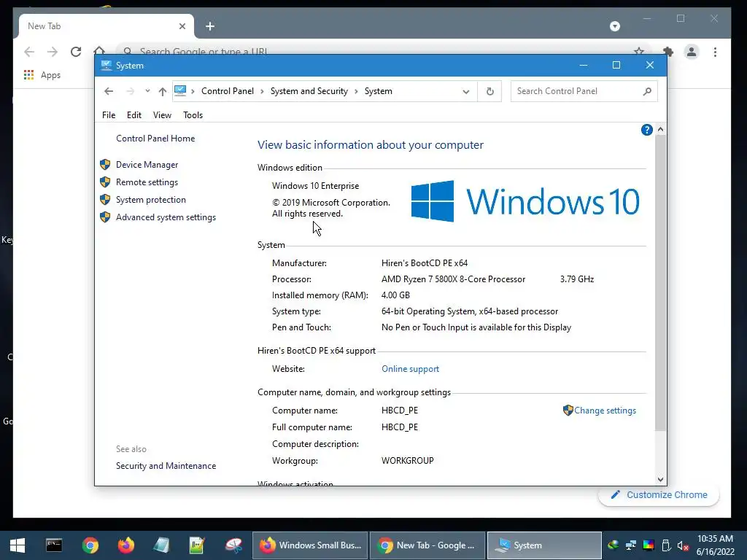Click scrollbar down arrow in System window
Image resolution: width=747 pixels, height=560 pixels.
(660, 480)
